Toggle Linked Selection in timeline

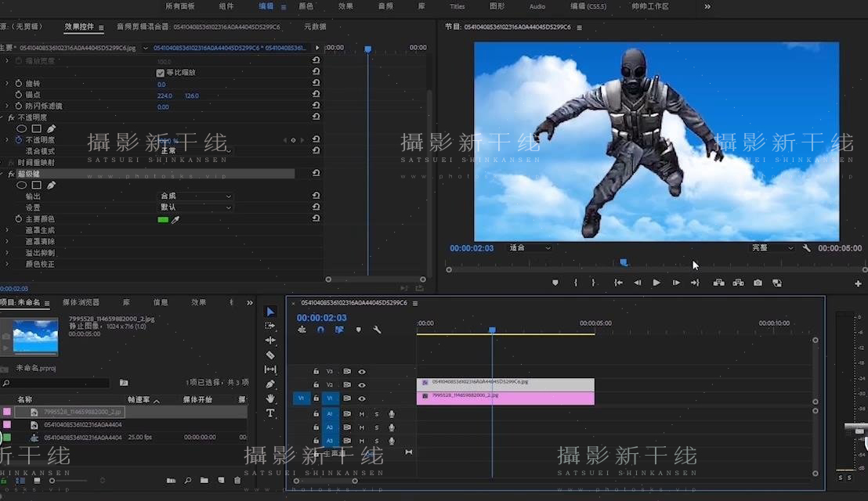click(339, 330)
